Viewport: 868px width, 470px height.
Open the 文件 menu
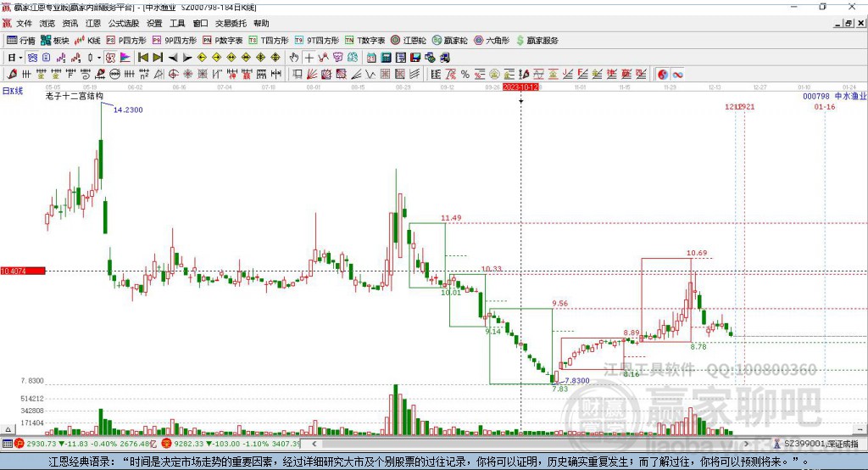coord(24,23)
